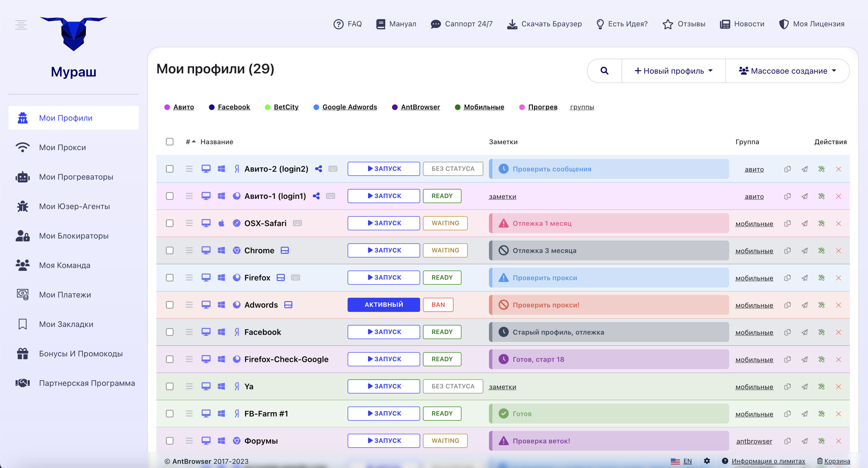Image resolution: width=868 pixels, height=468 pixels.
Task: Collapse sidebar with the hamburger icon
Action: tap(21, 25)
